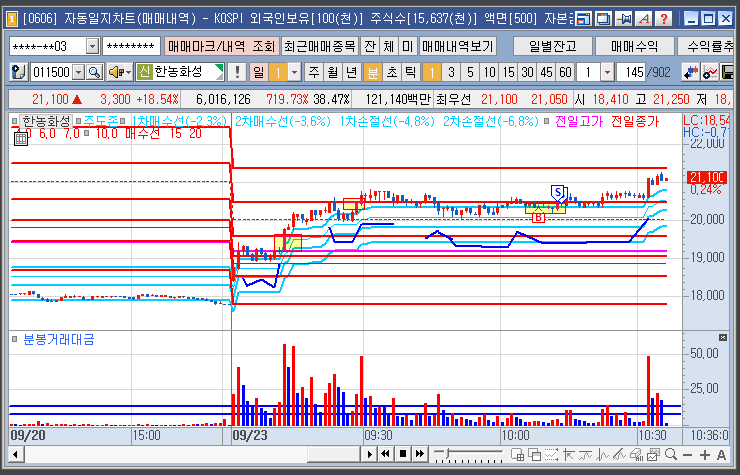The image size is (740, 475).
Task: Click the play button under the chart
Action: [x=370, y=454]
